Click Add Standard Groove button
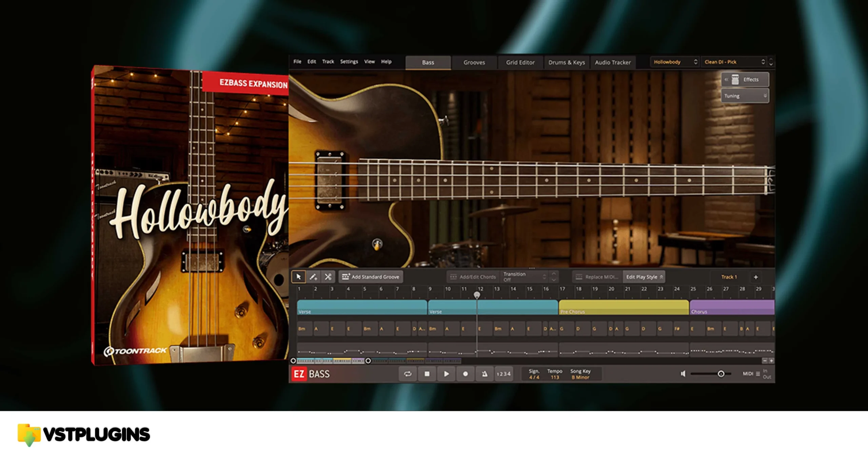Viewport: 868px width, 460px height. (371, 277)
